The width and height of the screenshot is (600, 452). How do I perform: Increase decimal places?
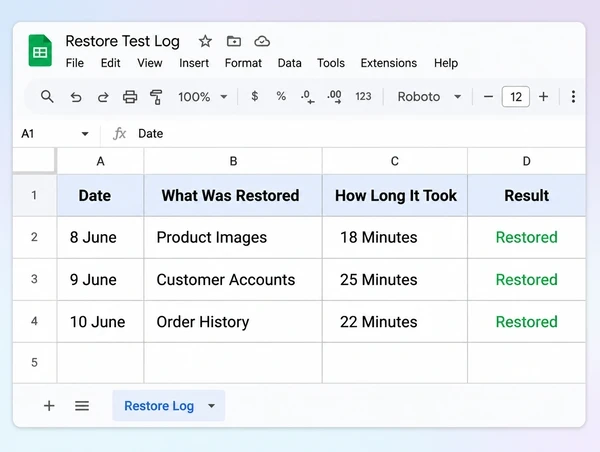[334, 97]
